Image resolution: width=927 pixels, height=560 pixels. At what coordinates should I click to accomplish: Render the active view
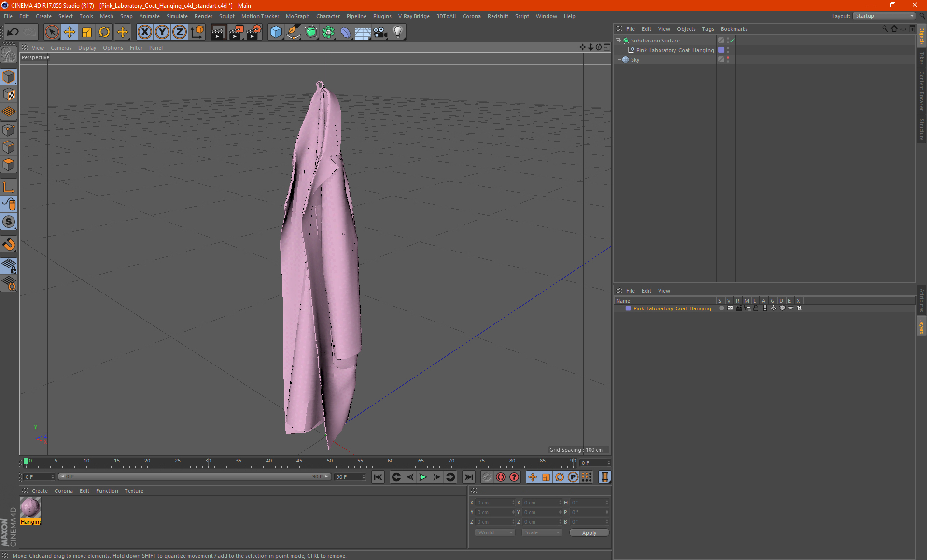pyautogui.click(x=218, y=32)
